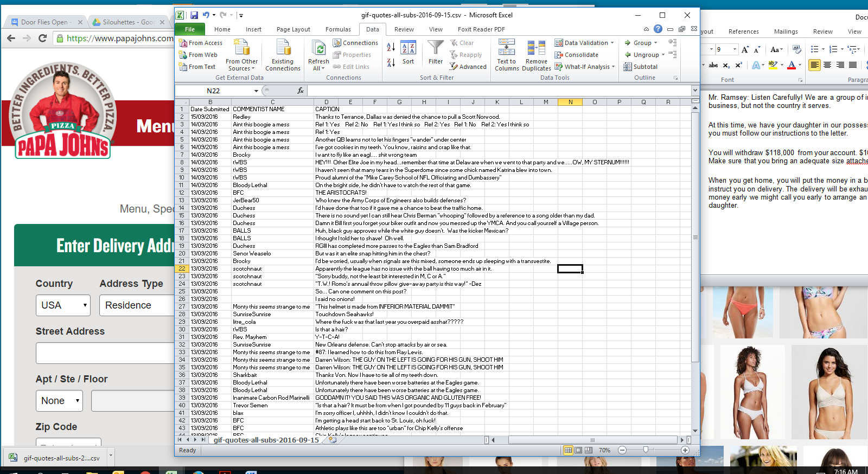Screen dimensions: 868x474
Task: Sort column A to Z ascending
Action: tap(391, 48)
